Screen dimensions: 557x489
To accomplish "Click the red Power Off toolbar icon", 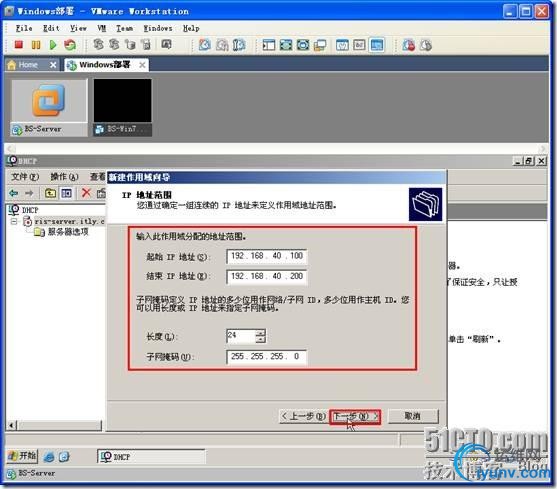I will 19,45.
